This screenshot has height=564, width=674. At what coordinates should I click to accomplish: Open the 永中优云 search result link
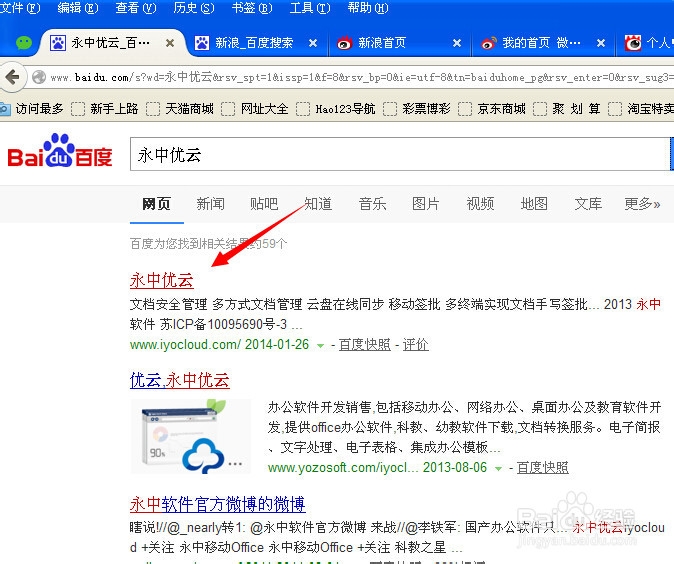(x=162, y=281)
